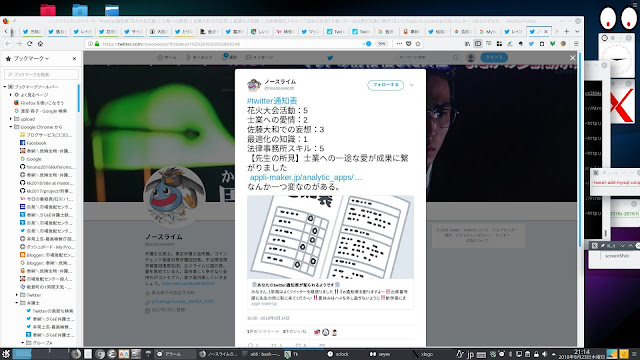Open the Firefox を使いこなそう bookmark
The height and width of the screenshot is (360, 640).
[x=39, y=103]
